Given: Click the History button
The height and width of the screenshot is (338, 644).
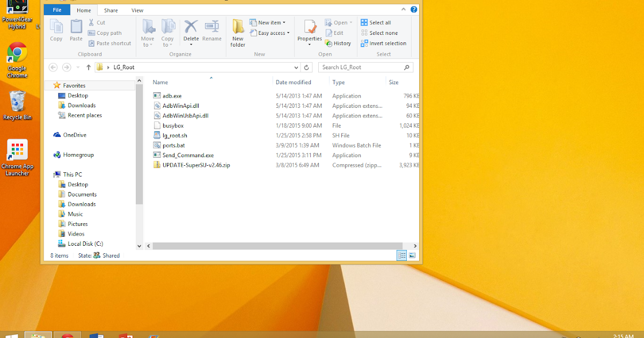Looking at the screenshot, I should (338, 43).
